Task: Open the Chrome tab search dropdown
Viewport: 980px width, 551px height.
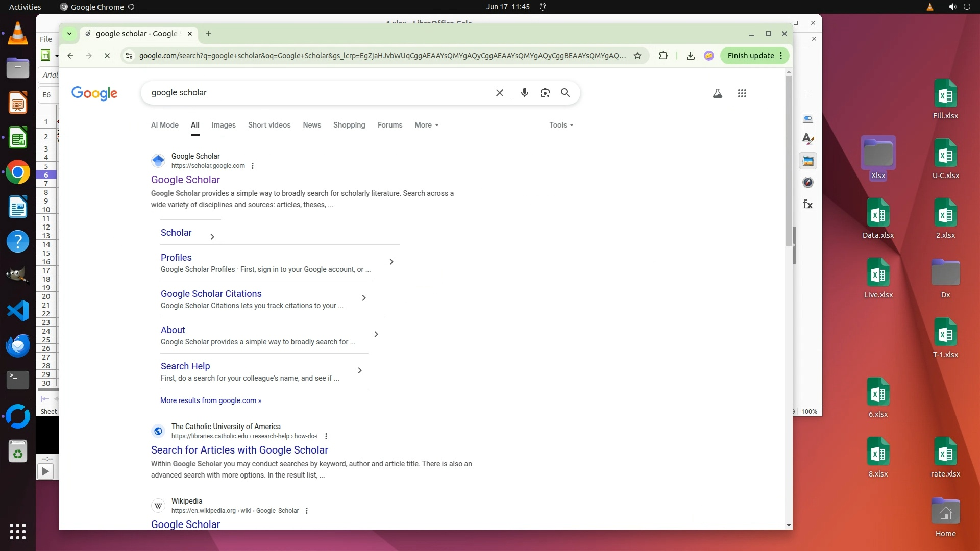Action: (x=69, y=34)
